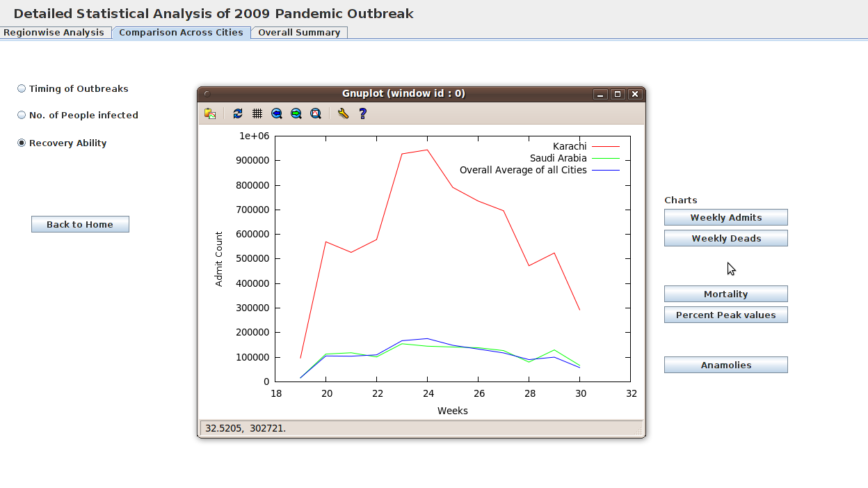868x488 pixels.
Task: Click the Gnuplot window title bar
Action: [x=403, y=94]
